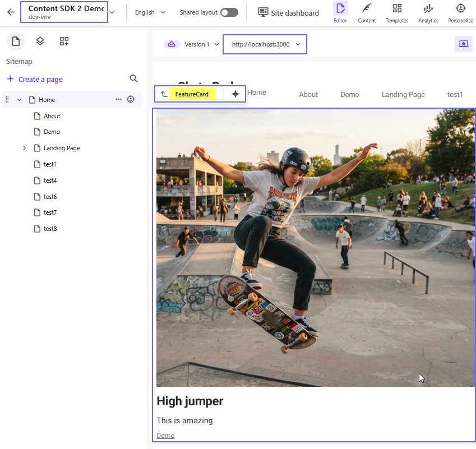Viewport: 476px width, 449px height.
Task: Select the Pages sitemap icon
Action: (x=16, y=41)
